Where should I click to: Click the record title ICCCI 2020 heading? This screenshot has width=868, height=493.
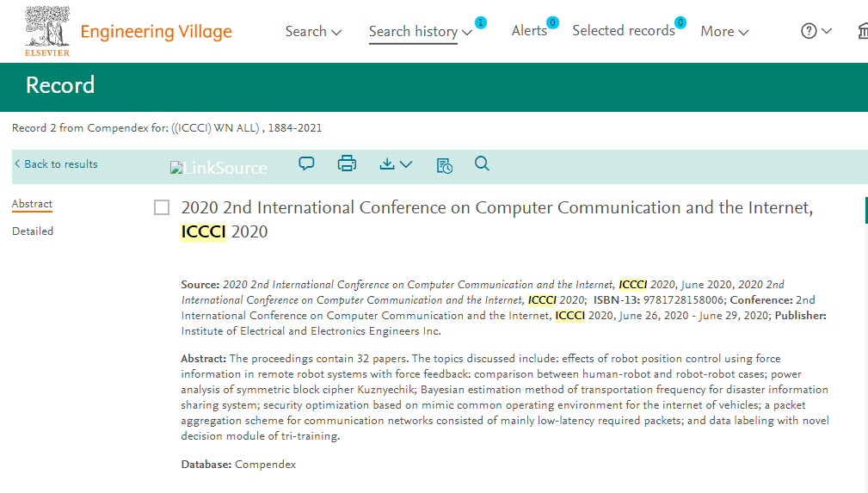(497, 219)
